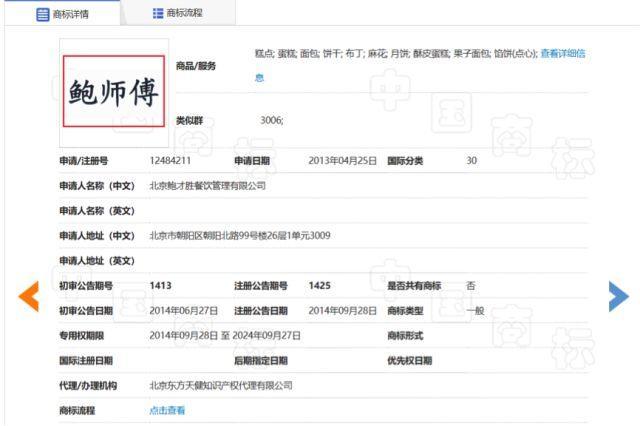Select registration number 12484211

(x=170, y=160)
